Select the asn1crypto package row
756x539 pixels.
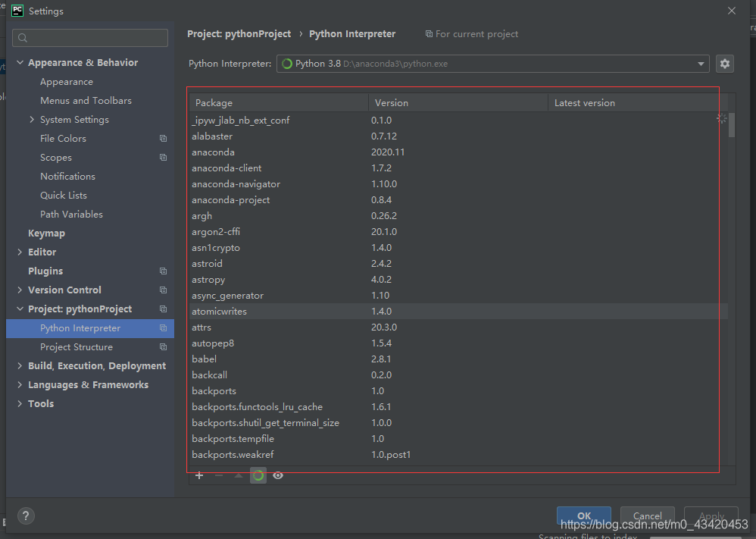pos(458,248)
